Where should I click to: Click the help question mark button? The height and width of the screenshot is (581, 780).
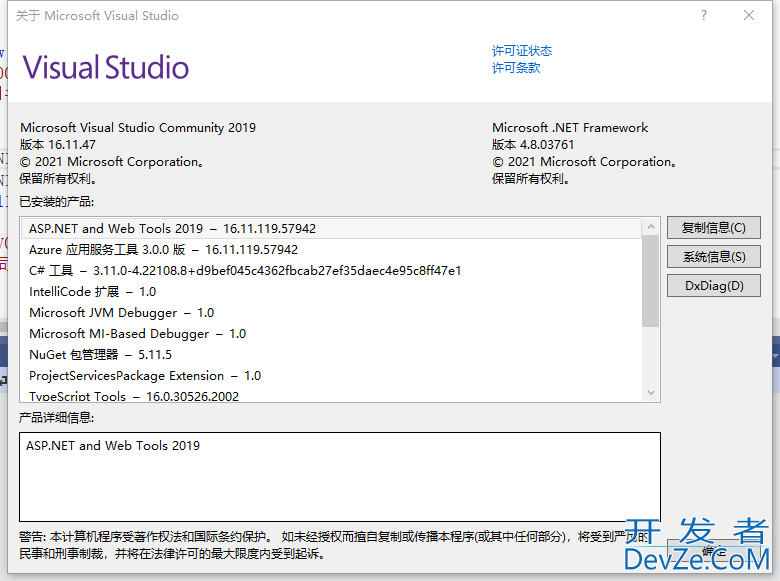tap(704, 16)
